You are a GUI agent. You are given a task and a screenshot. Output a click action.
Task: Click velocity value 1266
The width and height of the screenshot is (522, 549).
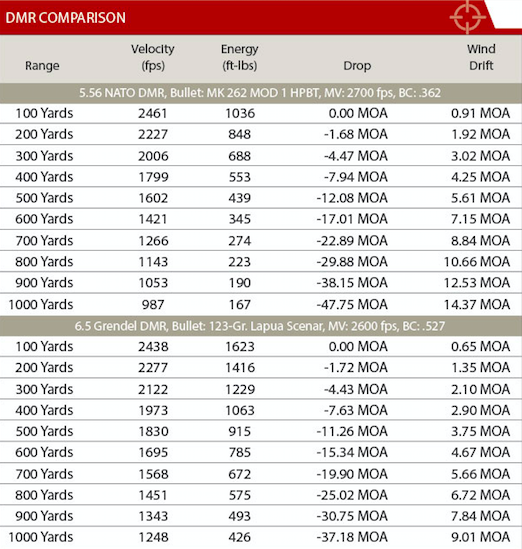coord(153,241)
